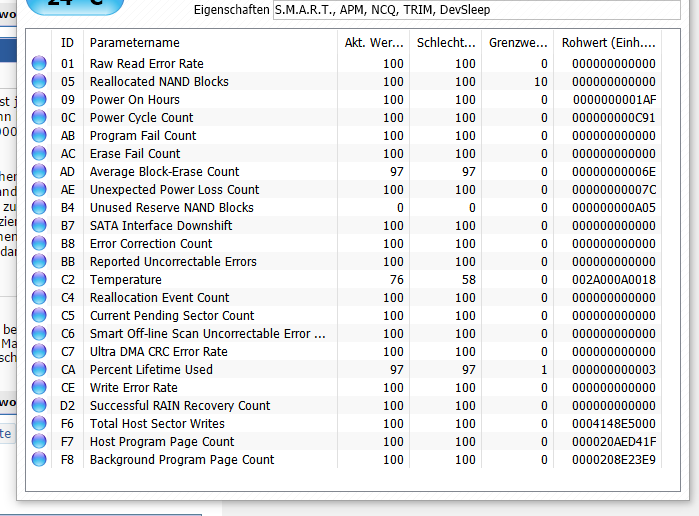
Task: Click the status orb for Unexpected Power Loss Count
Action: pyautogui.click(x=39, y=189)
